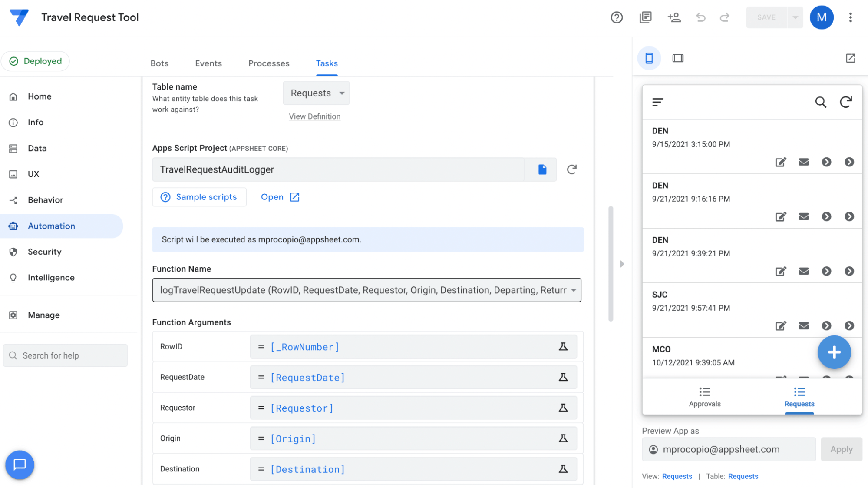Click the View Definition link
868x488 pixels.
coord(314,116)
